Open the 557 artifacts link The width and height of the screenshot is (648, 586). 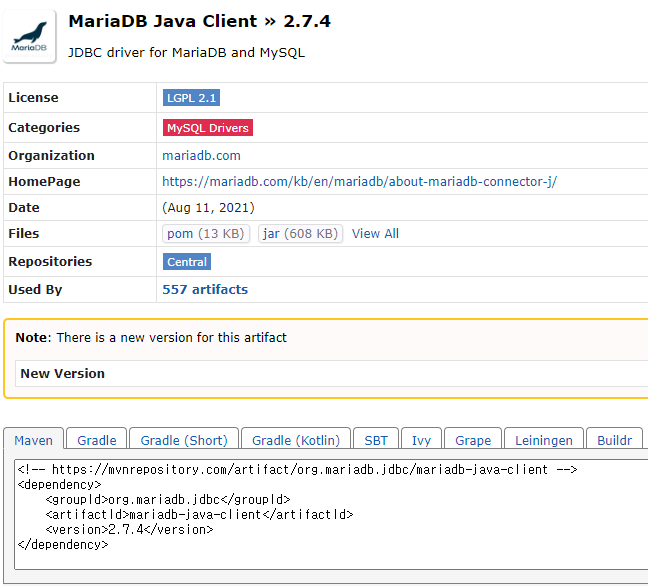coord(205,290)
